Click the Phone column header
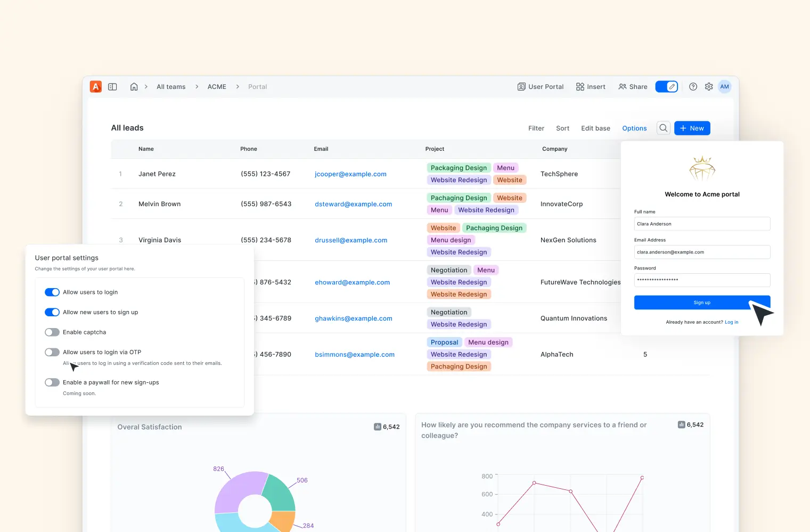Screen dimensions: 810x532 tap(249, 149)
